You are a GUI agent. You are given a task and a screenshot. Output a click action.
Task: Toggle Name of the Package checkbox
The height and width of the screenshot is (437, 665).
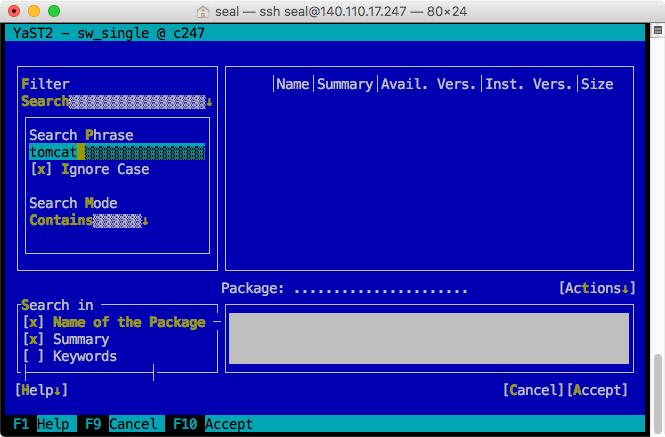(x=34, y=322)
